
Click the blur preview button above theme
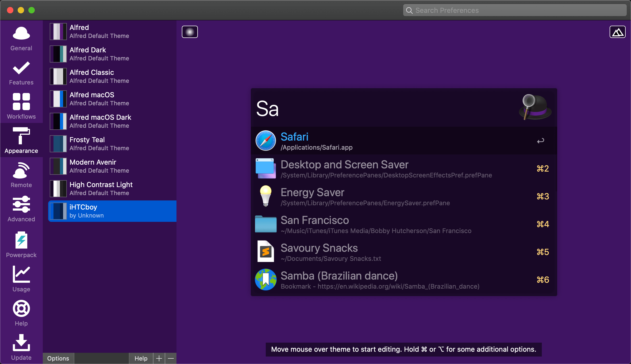pos(190,32)
